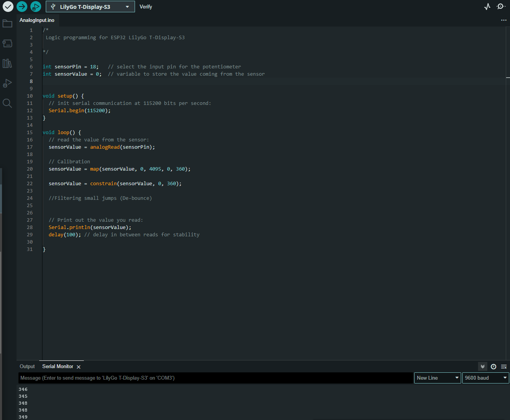Image resolution: width=510 pixels, height=420 pixels.
Task: Open the New Line ending dropdown
Action: pos(437,378)
